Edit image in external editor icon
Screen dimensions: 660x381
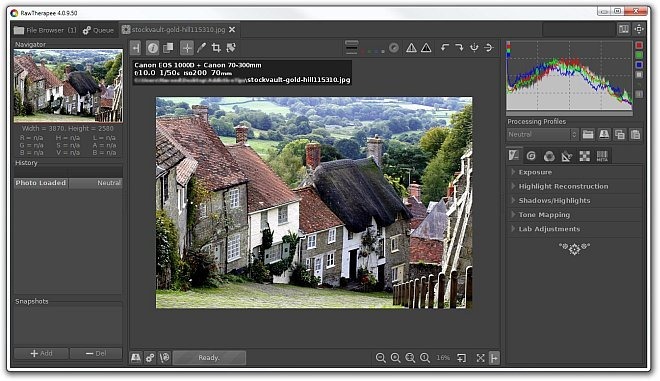(164, 358)
